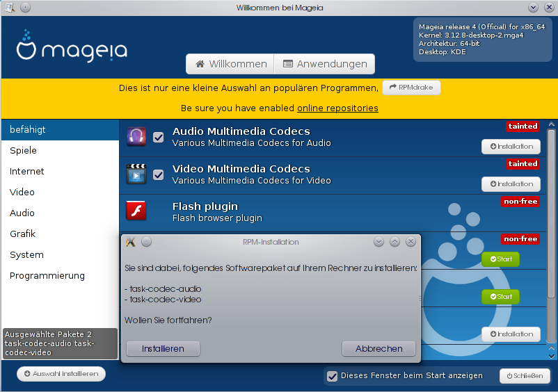
Task: Uncheck Video Multimedia Codecs checkbox
Action: (159, 175)
